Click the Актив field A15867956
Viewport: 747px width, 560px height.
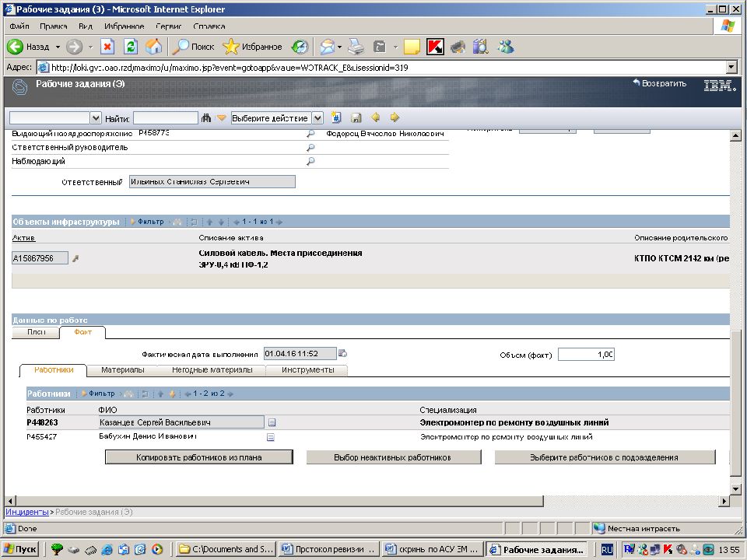coord(40,258)
